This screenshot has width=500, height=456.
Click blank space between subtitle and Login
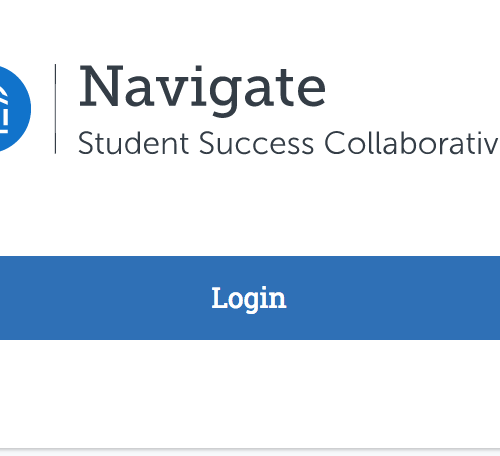[x=250, y=205]
